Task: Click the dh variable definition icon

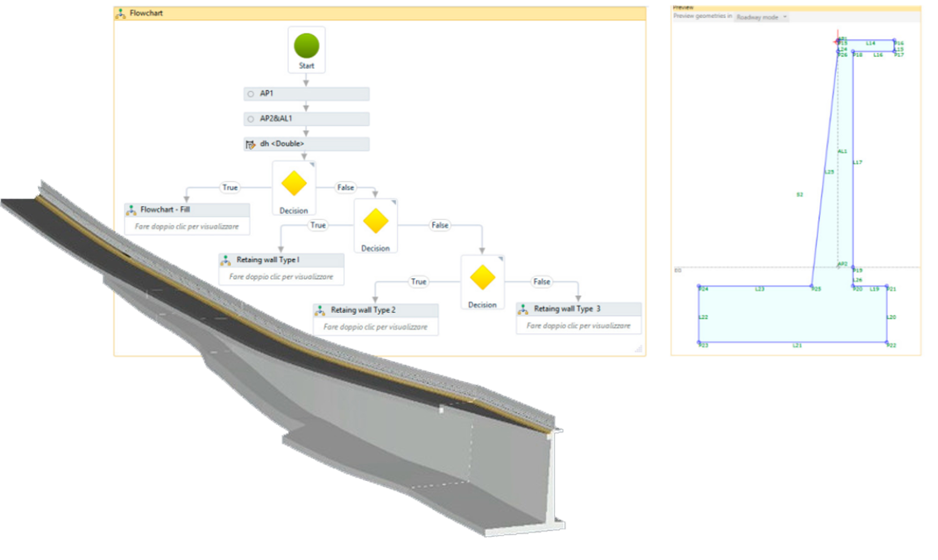Action: pos(250,144)
